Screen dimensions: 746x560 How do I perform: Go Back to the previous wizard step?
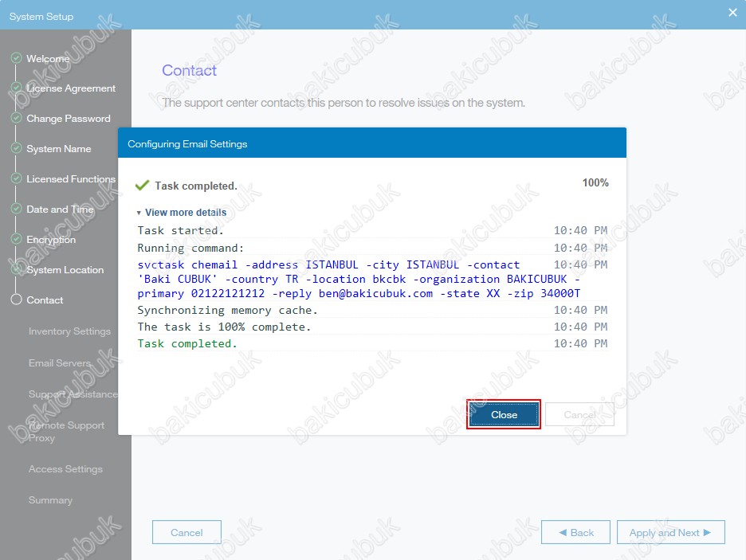tap(575, 532)
